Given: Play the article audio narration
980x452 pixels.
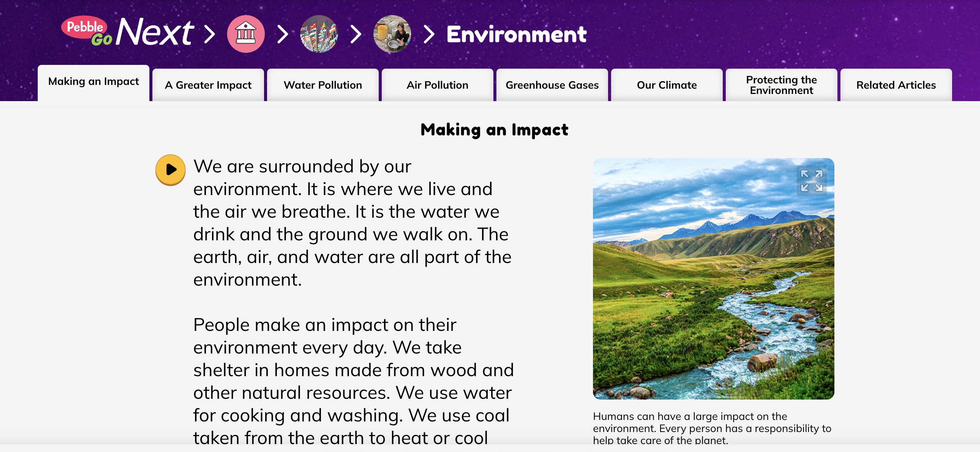Looking at the screenshot, I should tap(171, 170).
